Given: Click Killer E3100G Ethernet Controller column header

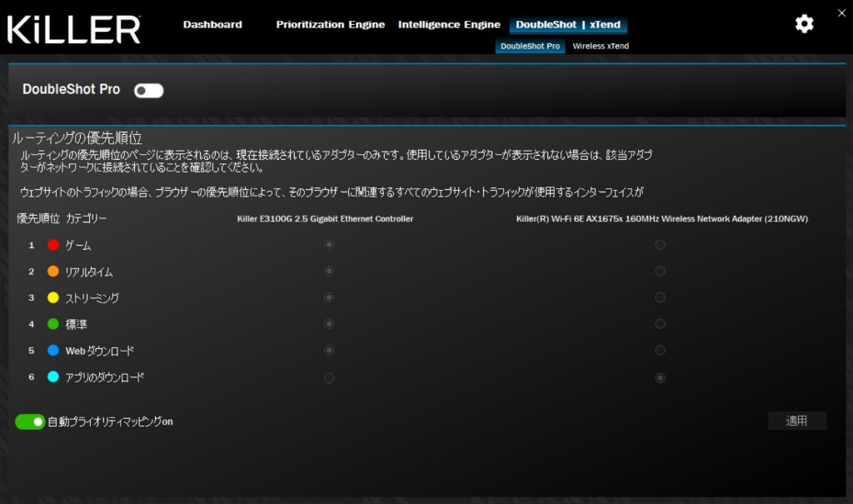Looking at the screenshot, I should (x=326, y=219).
